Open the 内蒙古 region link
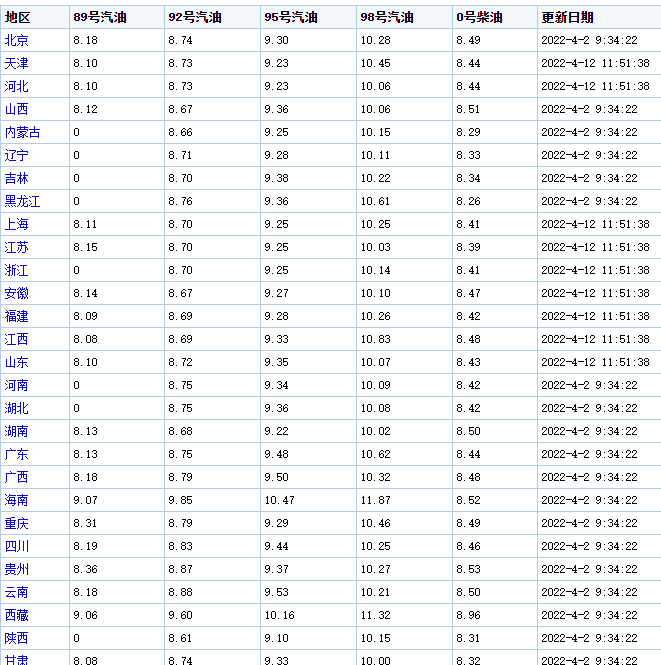Viewport: 661px width, 665px height. [x=23, y=132]
